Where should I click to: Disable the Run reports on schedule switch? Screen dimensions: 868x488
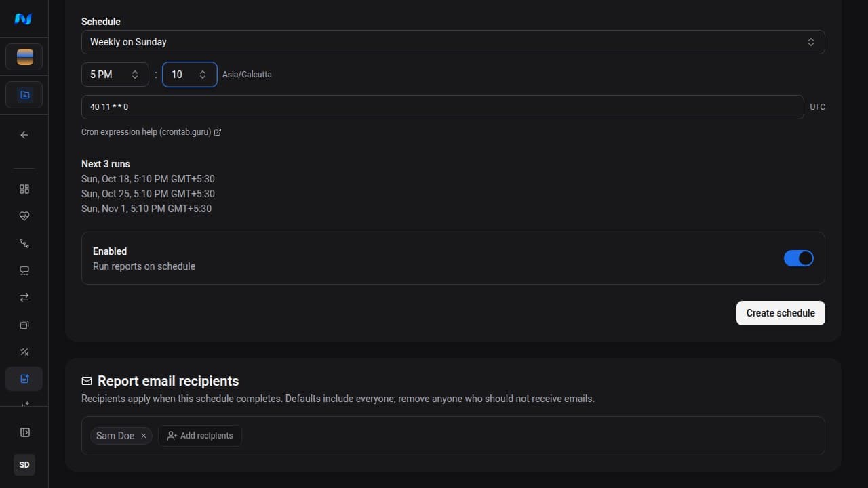point(799,258)
